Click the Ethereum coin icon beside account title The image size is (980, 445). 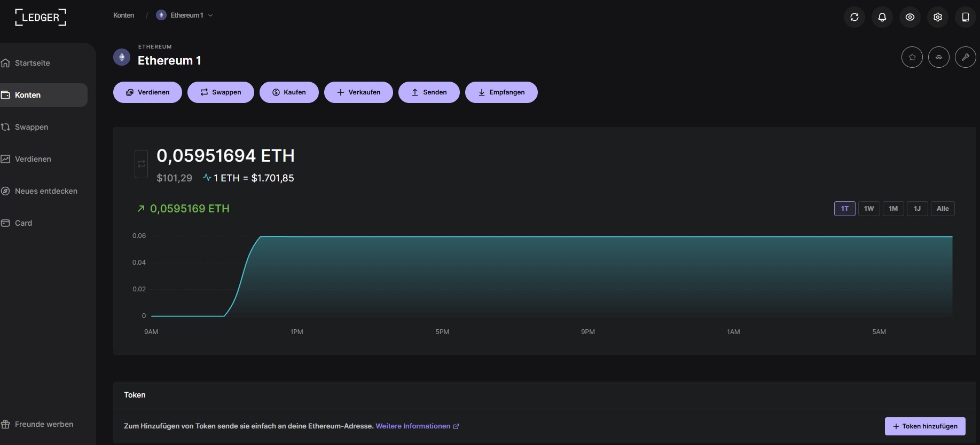coord(122,57)
